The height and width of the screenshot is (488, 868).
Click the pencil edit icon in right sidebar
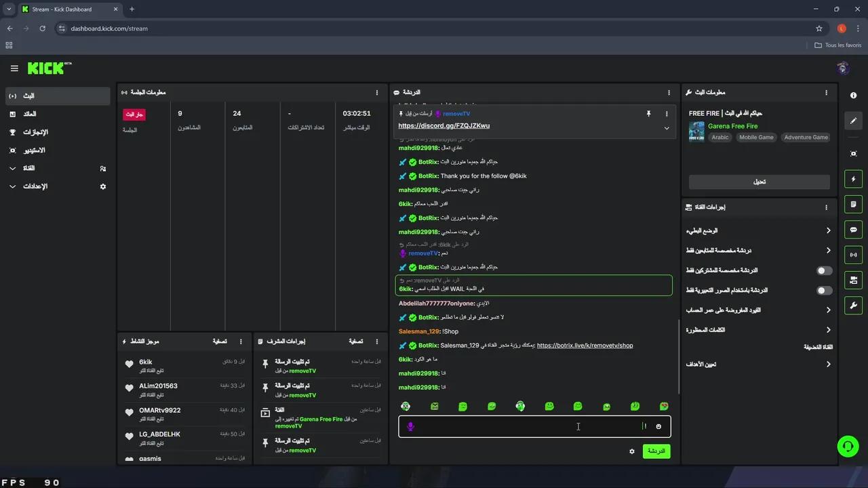pyautogui.click(x=853, y=121)
